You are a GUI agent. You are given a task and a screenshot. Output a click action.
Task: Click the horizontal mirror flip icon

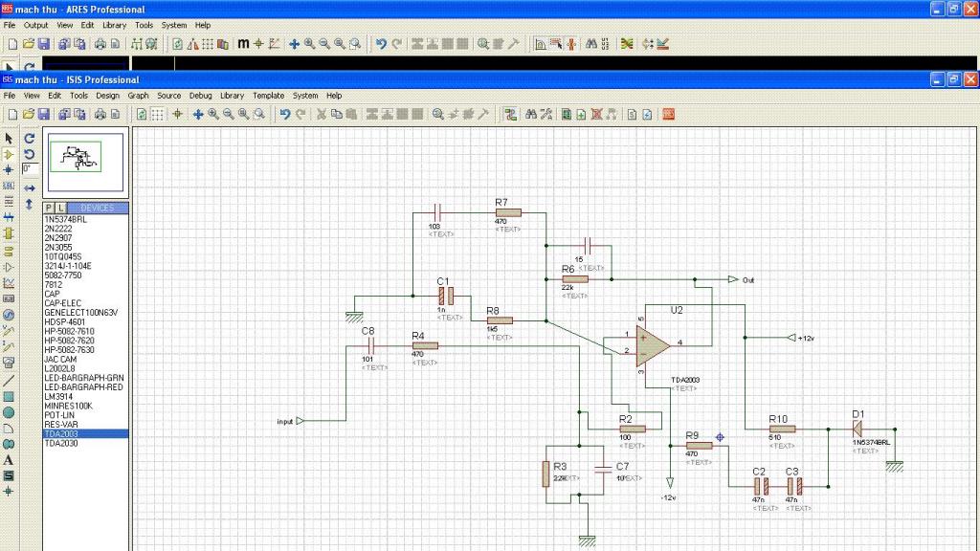(x=29, y=187)
